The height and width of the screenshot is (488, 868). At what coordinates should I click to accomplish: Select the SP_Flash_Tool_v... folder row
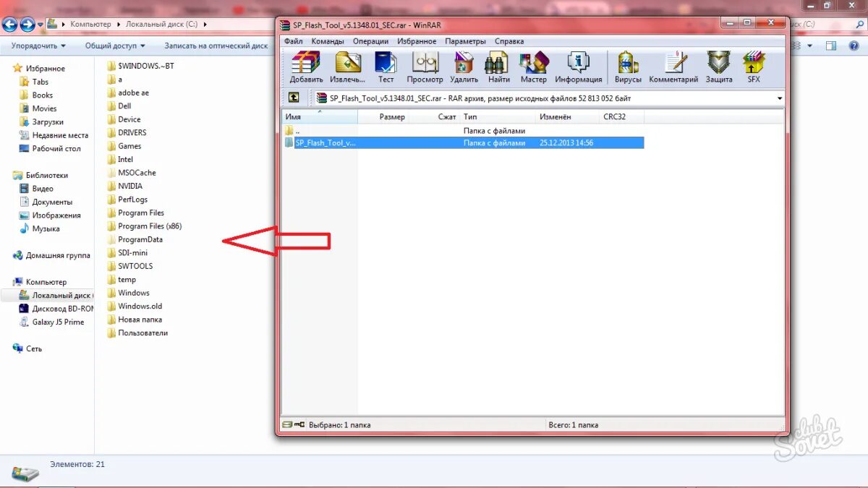463,143
